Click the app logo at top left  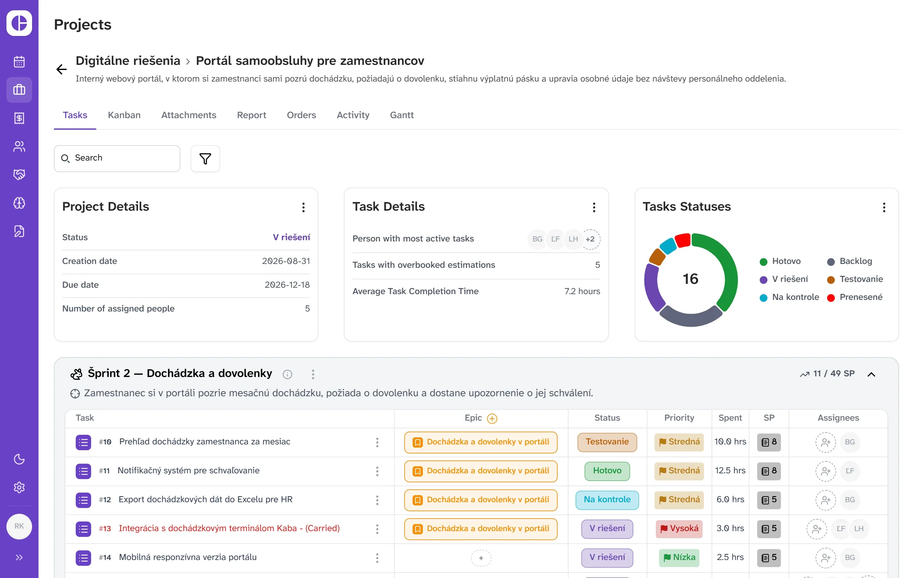19,23
